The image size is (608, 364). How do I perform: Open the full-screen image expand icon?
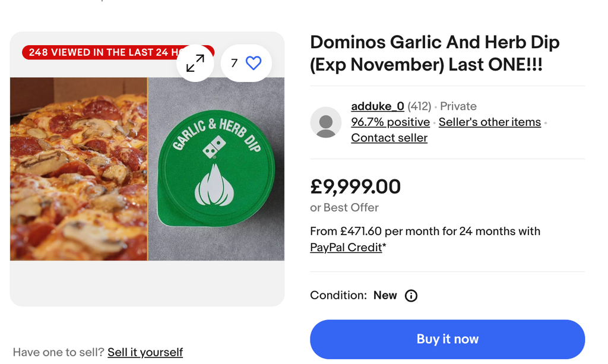[x=195, y=63]
